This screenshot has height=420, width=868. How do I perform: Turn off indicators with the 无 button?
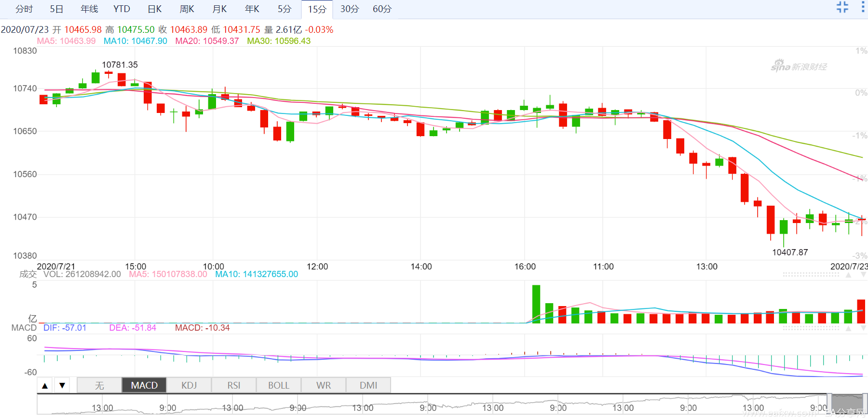pyautogui.click(x=99, y=385)
